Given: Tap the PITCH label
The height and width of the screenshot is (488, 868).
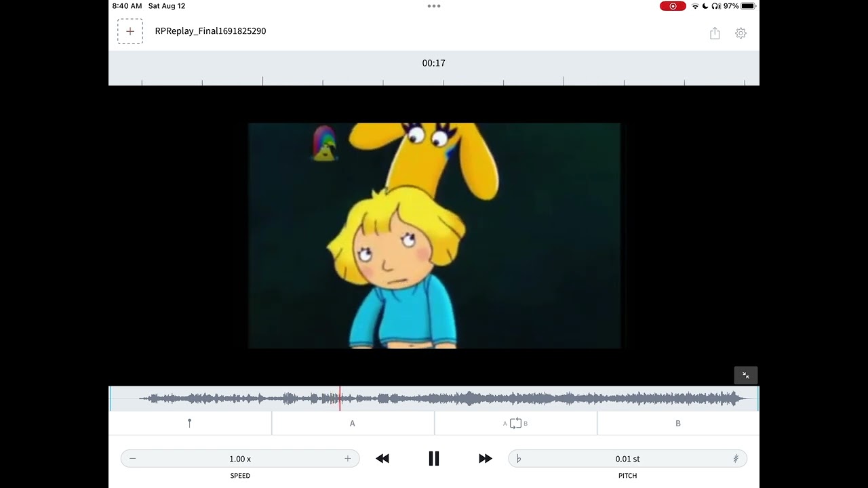Looking at the screenshot, I should tap(628, 476).
